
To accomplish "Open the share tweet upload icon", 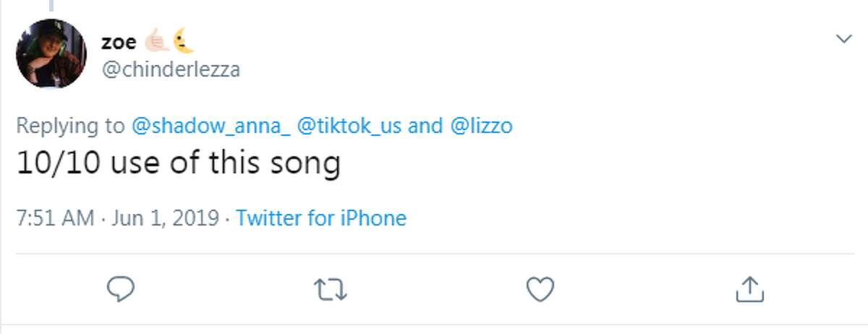I will [x=750, y=290].
